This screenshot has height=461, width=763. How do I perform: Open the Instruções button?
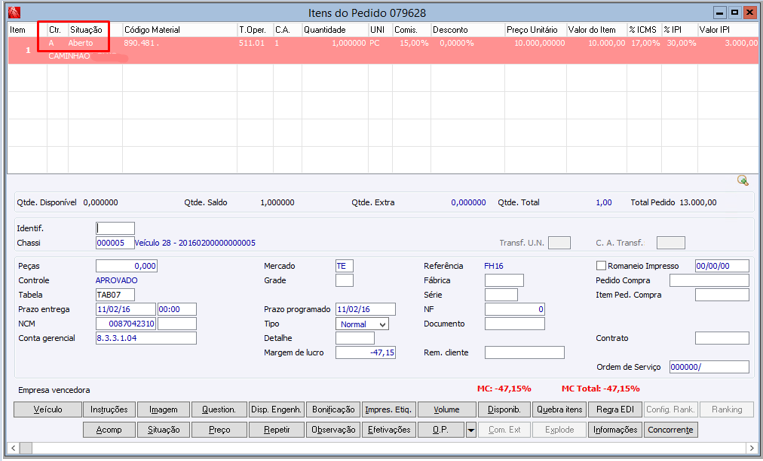(x=109, y=410)
